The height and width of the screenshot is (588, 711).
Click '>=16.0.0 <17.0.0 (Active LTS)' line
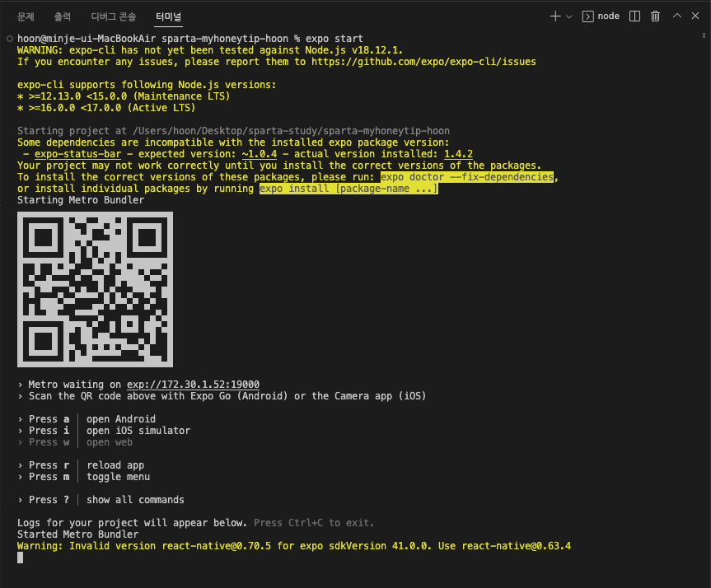pyautogui.click(x=106, y=108)
